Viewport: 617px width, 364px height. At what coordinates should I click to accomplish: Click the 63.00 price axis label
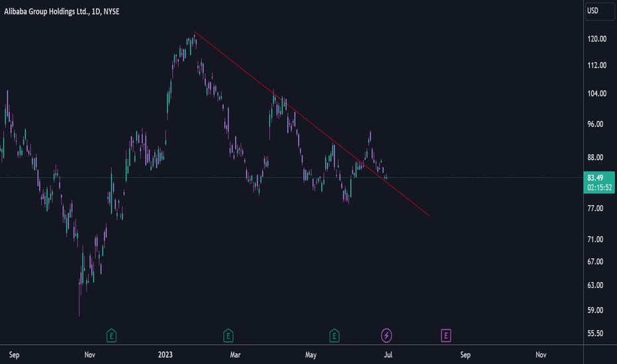tap(595, 285)
